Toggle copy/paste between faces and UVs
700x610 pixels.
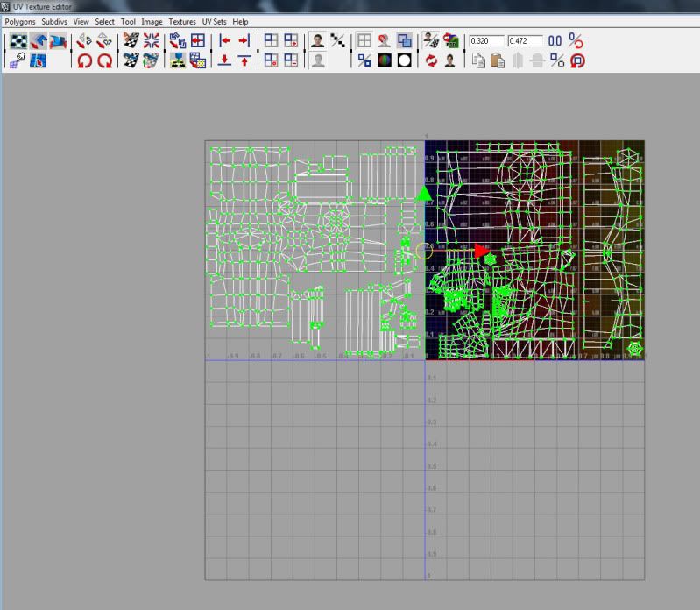point(557,60)
